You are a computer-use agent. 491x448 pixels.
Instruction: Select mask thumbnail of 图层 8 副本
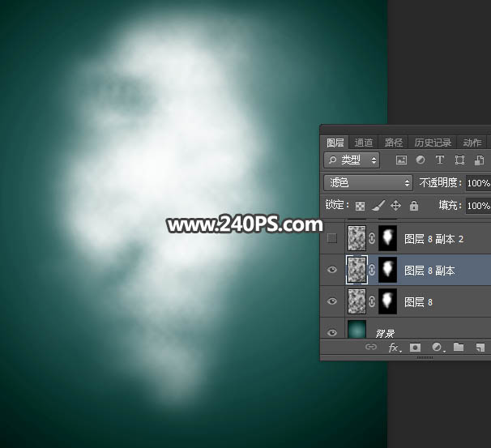[x=387, y=270]
